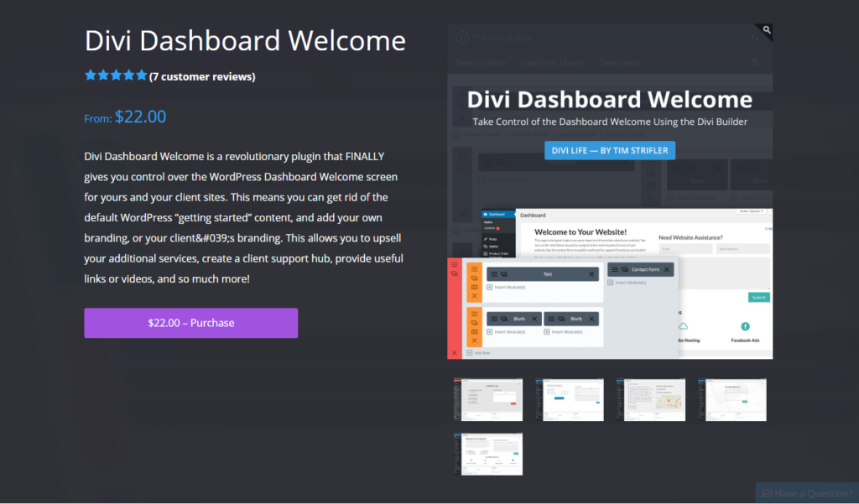859x504 pixels.
Task: Select the thumbnail with the white centered form
Action: [731, 399]
